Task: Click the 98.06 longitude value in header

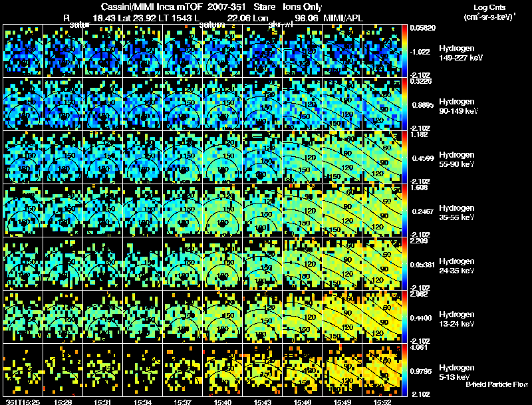Action: click(x=306, y=18)
